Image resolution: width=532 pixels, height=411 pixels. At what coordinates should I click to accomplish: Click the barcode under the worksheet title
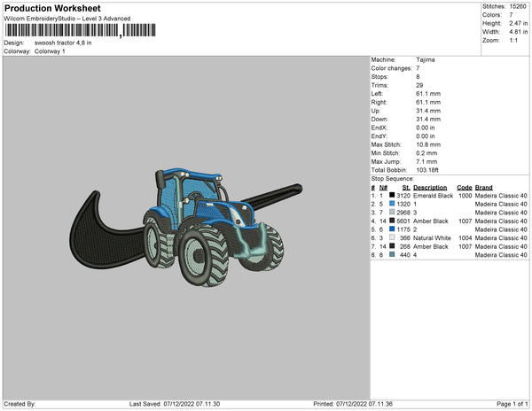point(80,30)
